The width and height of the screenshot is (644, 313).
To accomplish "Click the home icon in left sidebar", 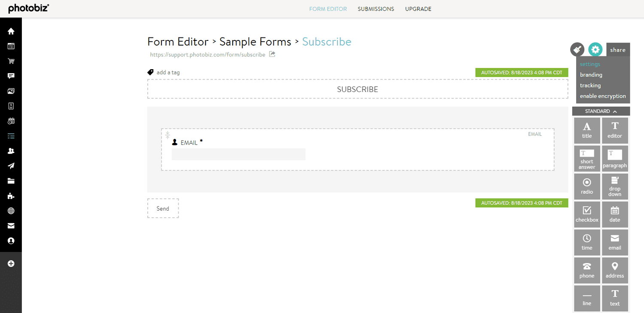I will (11, 31).
